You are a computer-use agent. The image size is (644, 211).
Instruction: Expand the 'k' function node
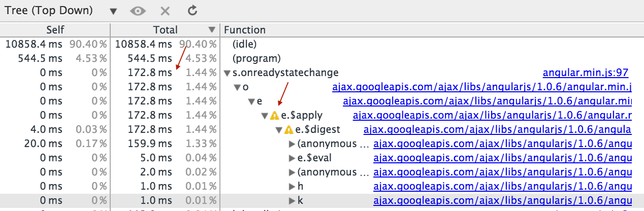[x=292, y=201]
